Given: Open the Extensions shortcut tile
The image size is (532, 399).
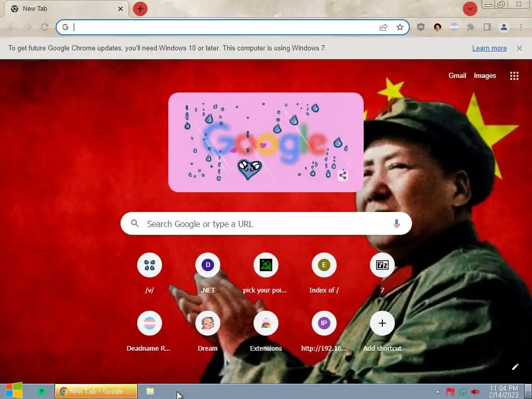Looking at the screenshot, I should click(x=265, y=331).
